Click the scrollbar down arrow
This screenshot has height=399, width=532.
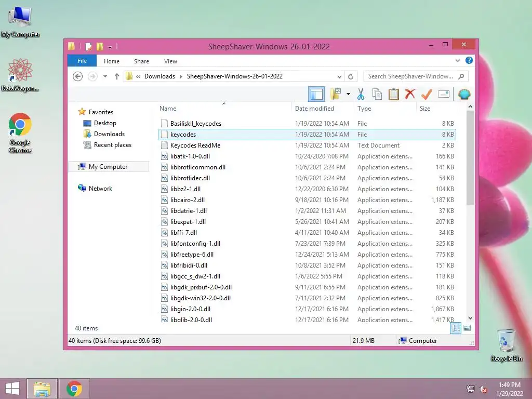[470, 318]
